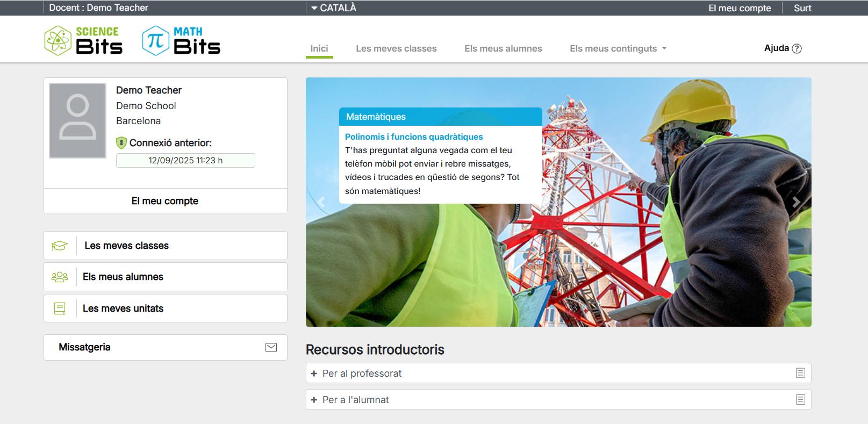The height and width of the screenshot is (424, 868).
Task: Expand the Els meus continguts menu
Action: tap(618, 48)
